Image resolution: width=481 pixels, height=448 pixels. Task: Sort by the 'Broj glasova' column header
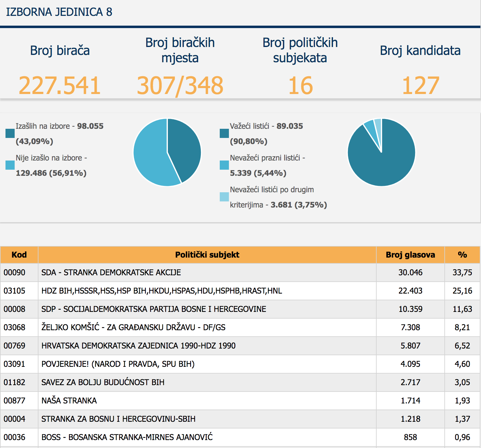tap(410, 255)
